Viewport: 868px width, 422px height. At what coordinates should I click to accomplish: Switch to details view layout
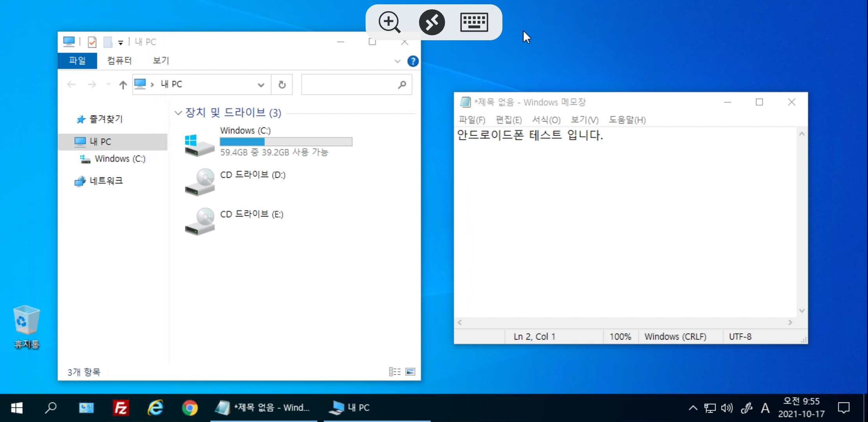pyautogui.click(x=395, y=372)
